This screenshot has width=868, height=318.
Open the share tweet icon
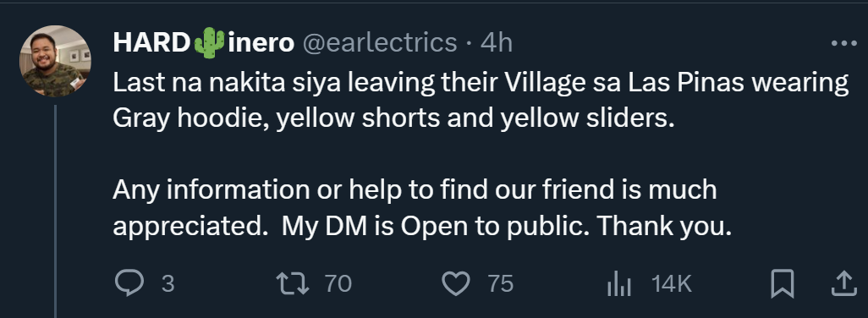843,283
